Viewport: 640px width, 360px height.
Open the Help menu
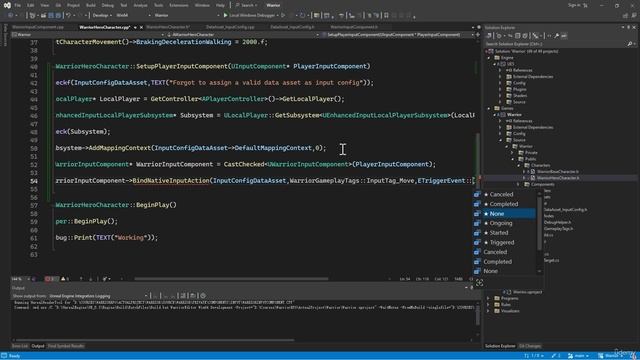coord(220,5)
